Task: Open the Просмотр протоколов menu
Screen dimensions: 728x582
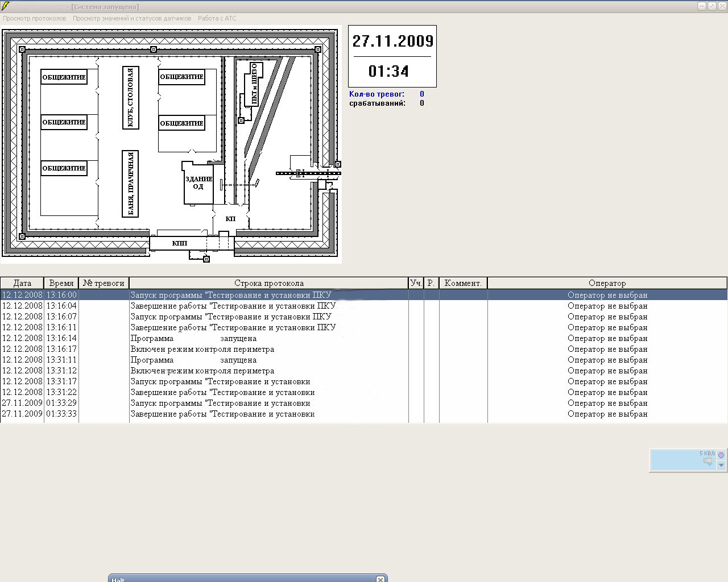Action: (35, 18)
